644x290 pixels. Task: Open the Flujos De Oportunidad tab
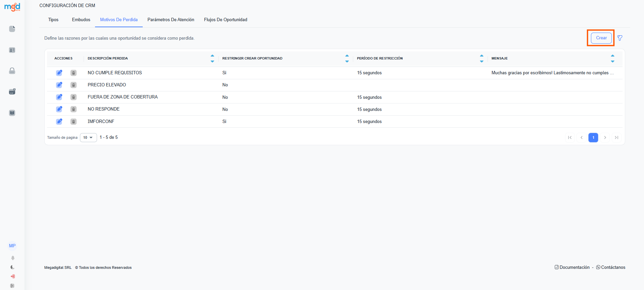pyautogui.click(x=225, y=20)
